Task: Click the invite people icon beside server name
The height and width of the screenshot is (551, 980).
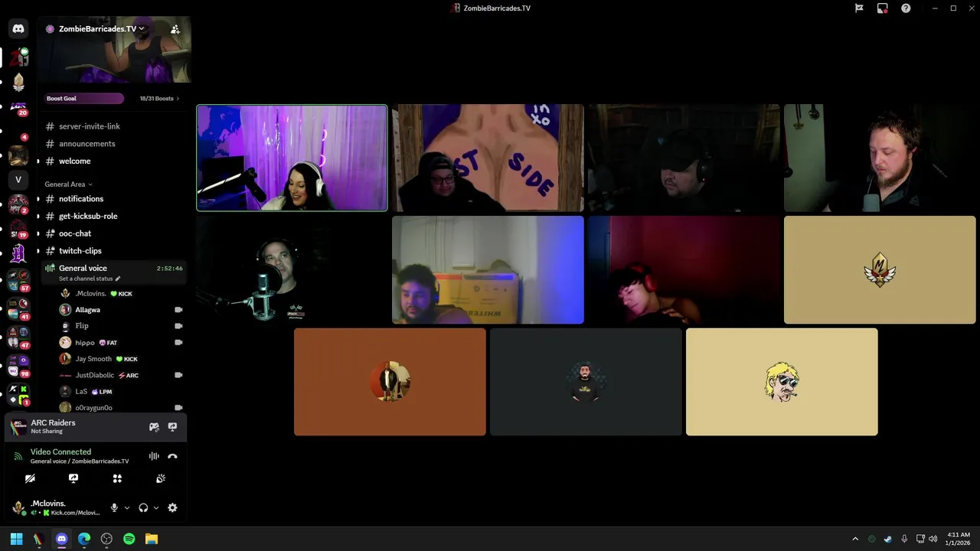Action: pyautogui.click(x=175, y=29)
